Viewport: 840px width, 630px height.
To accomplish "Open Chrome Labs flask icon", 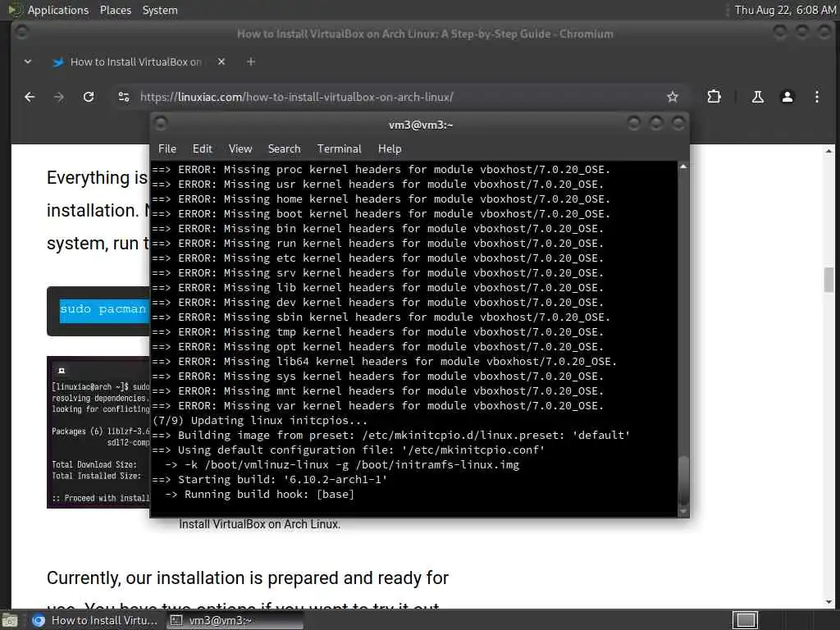I will click(x=757, y=97).
